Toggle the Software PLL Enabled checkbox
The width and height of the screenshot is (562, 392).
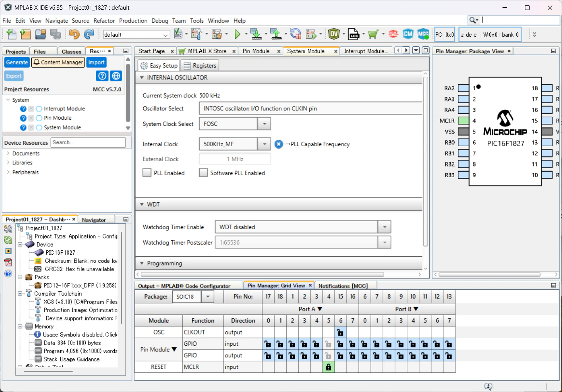203,173
